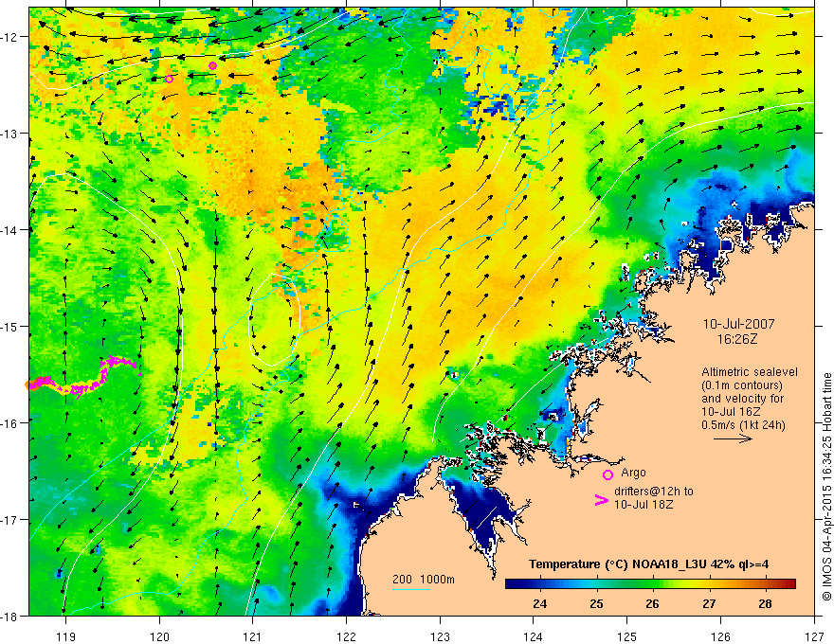This screenshot has height=644, width=834.
Task: Click the "16:26Z" time label
Action: 736,339
